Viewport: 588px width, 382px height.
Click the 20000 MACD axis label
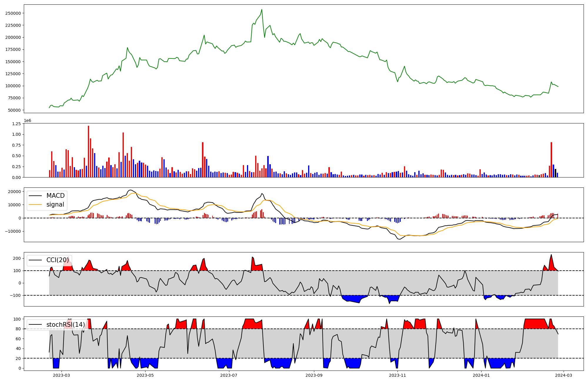coord(14,192)
